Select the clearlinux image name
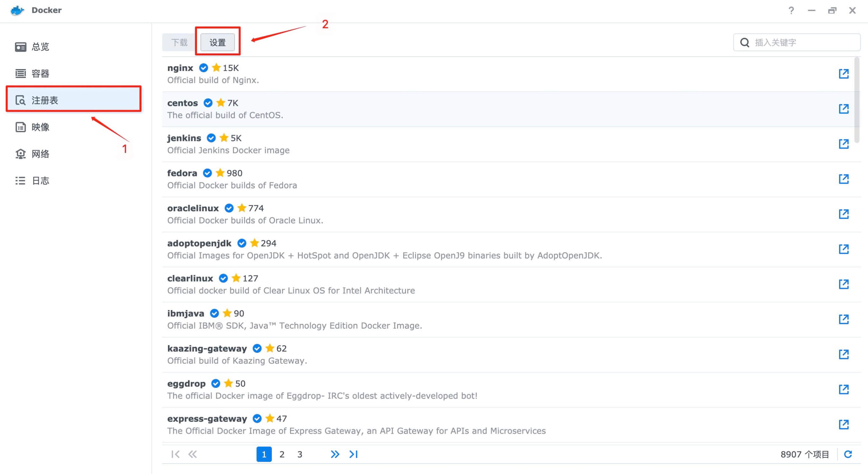Viewport: 868px width, 474px height. (x=190, y=278)
